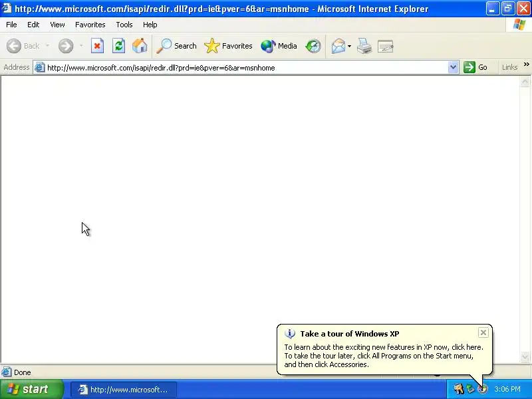Expand the Mail button dropdown arrow
Viewport: 532px width, 399px height.
350,46
